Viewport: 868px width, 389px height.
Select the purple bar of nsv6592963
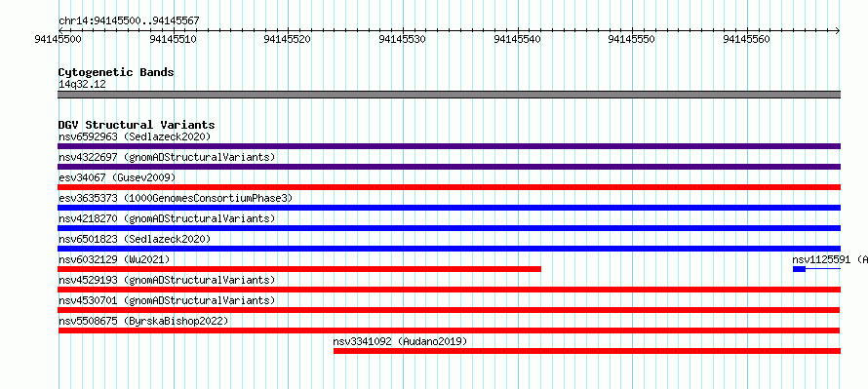[449, 146]
